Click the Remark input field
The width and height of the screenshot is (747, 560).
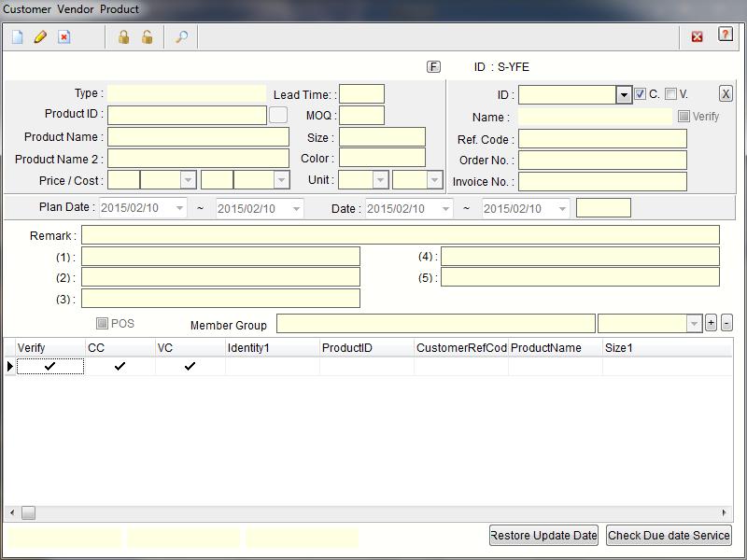(401, 235)
